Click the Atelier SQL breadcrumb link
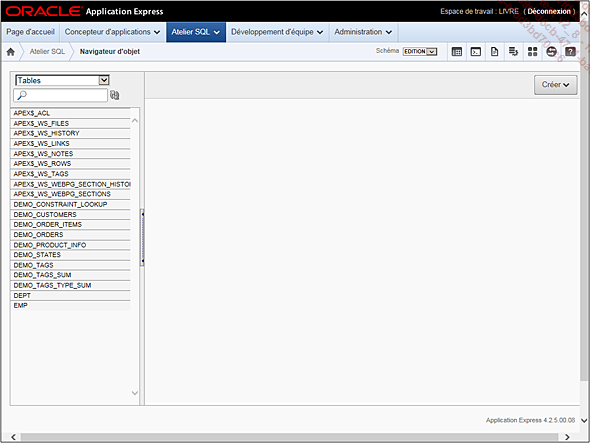Screen dimensions: 590x443 (x=47, y=52)
